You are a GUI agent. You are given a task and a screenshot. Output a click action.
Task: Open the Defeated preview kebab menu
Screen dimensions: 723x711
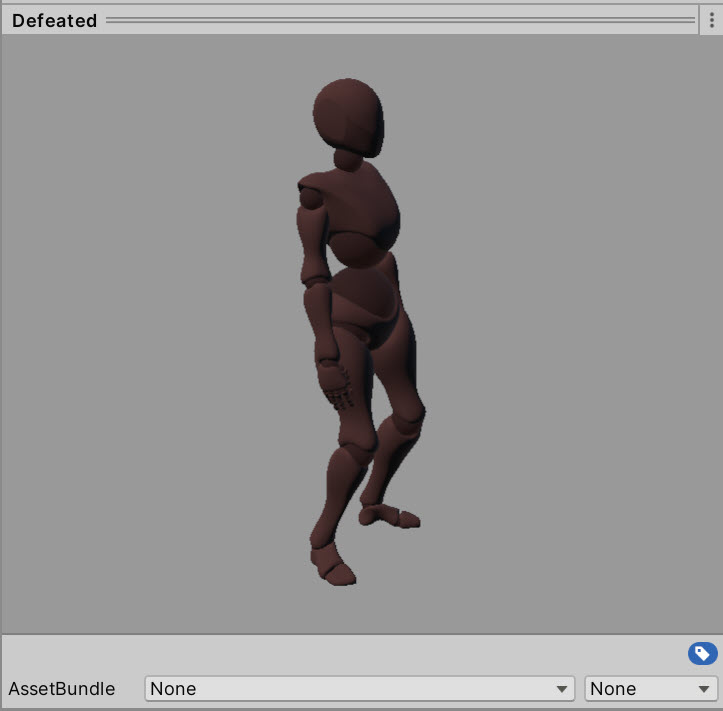tap(711, 20)
